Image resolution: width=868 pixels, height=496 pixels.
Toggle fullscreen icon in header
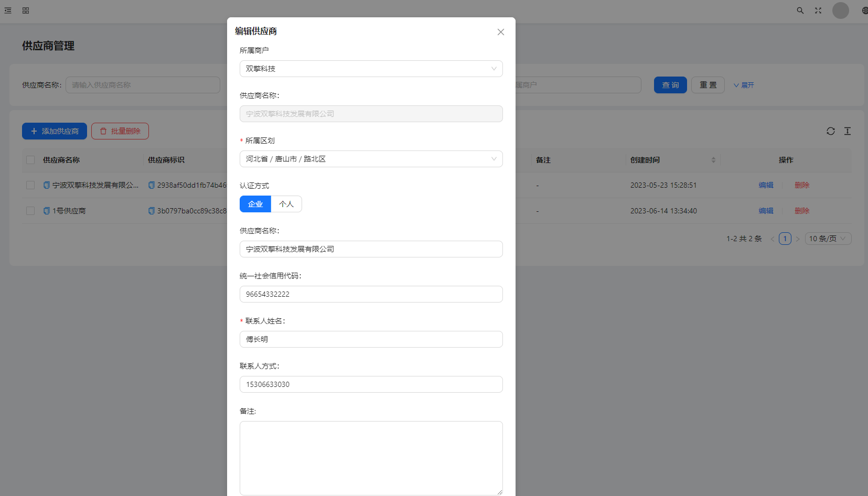point(818,10)
